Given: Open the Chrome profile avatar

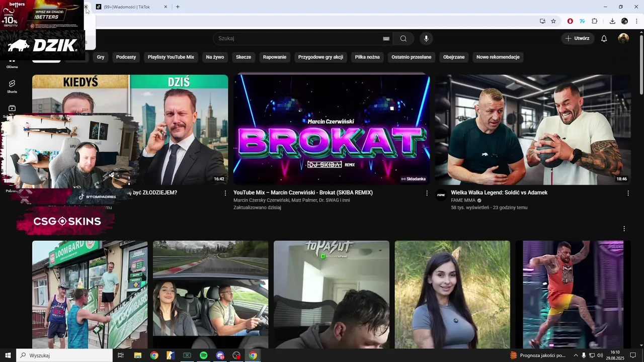Looking at the screenshot, I should point(624,21).
